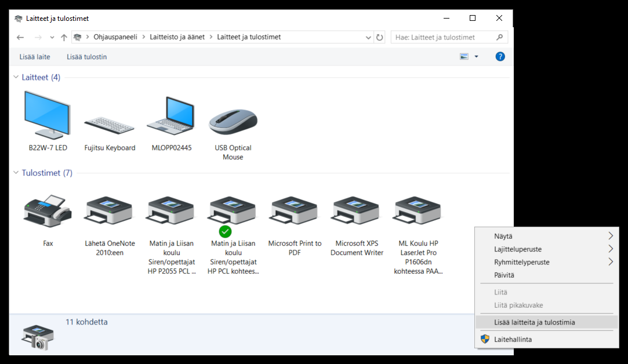The height and width of the screenshot is (364, 628).
Task: Click the Tulostimet (7) group header
Action: point(47,173)
